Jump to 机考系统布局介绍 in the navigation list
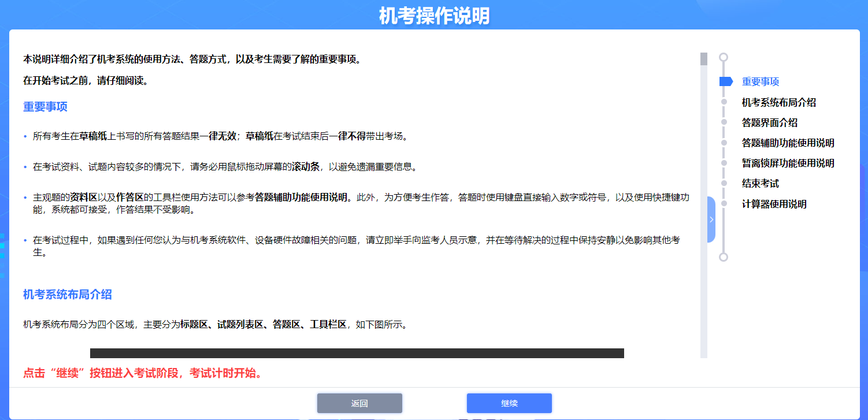The height and width of the screenshot is (420, 868). tap(778, 102)
